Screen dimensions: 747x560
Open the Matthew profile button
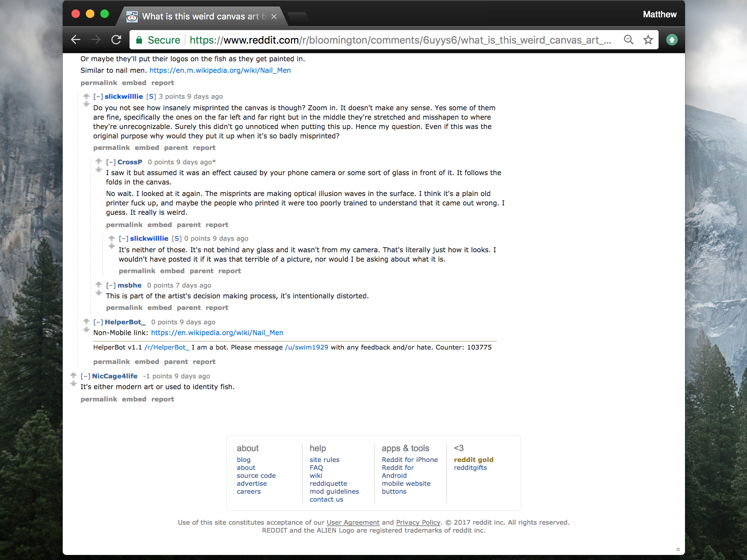coord(659,14)
